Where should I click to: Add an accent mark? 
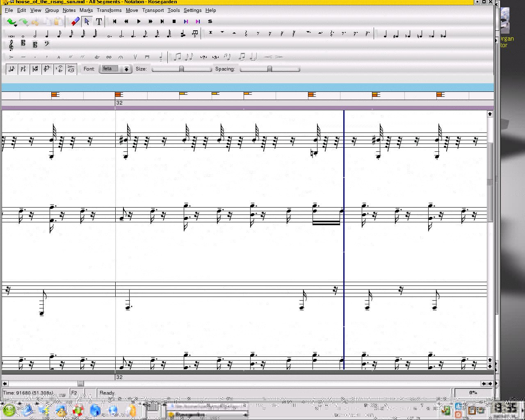point(11,57)
